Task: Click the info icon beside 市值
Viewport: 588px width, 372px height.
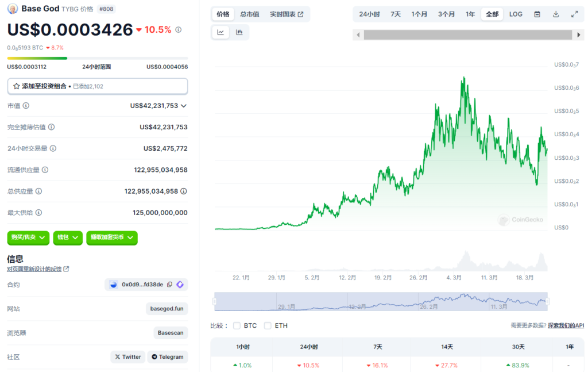Action: (26, 106)
